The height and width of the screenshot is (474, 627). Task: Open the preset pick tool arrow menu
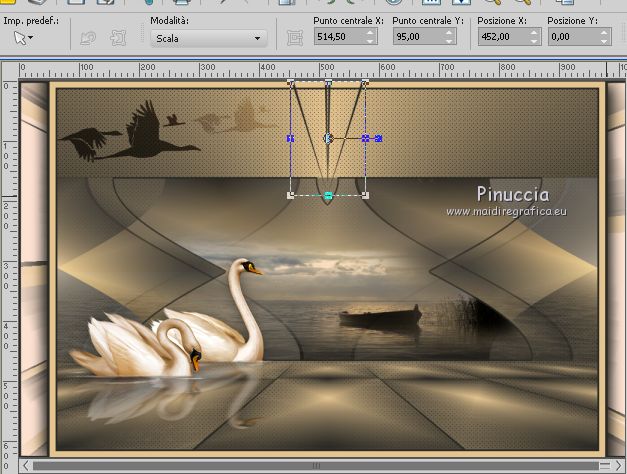(23, 38)
